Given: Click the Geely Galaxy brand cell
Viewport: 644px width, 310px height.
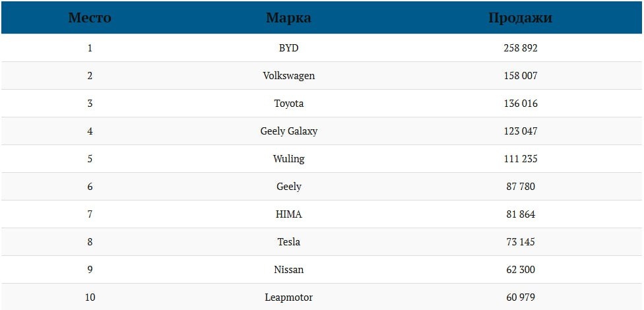Looking at the screenshot, I should [x=289, y=131].
